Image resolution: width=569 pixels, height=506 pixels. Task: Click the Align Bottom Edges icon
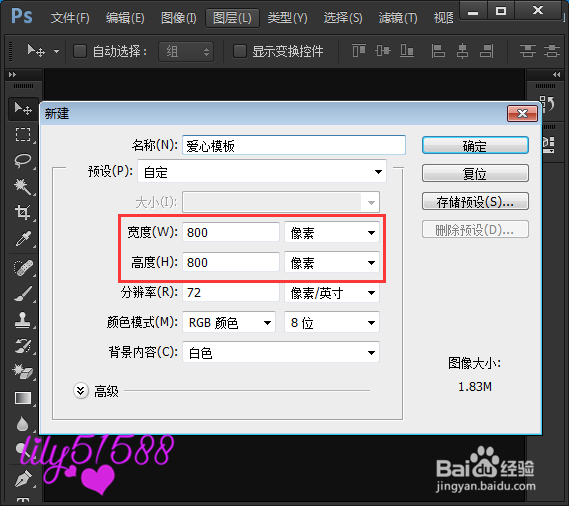coord(407,51)
